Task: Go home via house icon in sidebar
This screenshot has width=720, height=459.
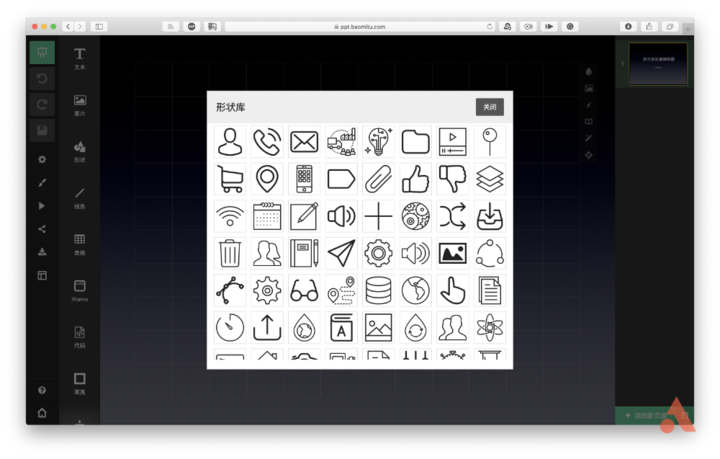Action: click(42, 413)
